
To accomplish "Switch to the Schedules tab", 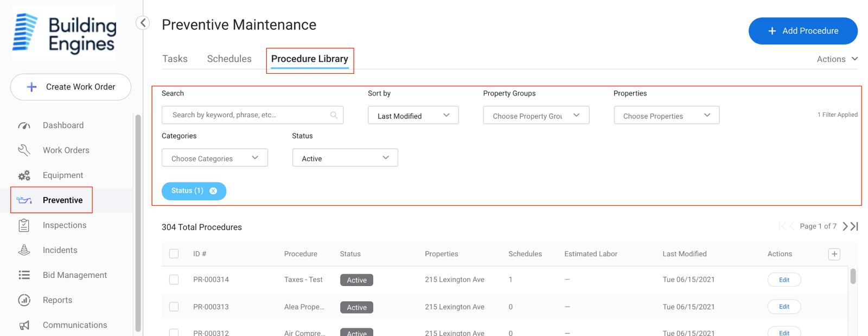I will (x=229, y=59).
